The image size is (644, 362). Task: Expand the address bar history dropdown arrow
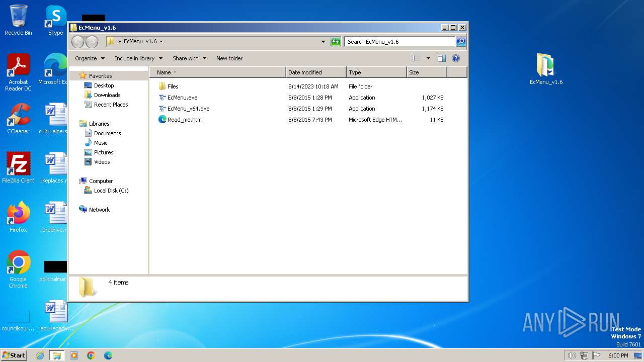[323, 42]
